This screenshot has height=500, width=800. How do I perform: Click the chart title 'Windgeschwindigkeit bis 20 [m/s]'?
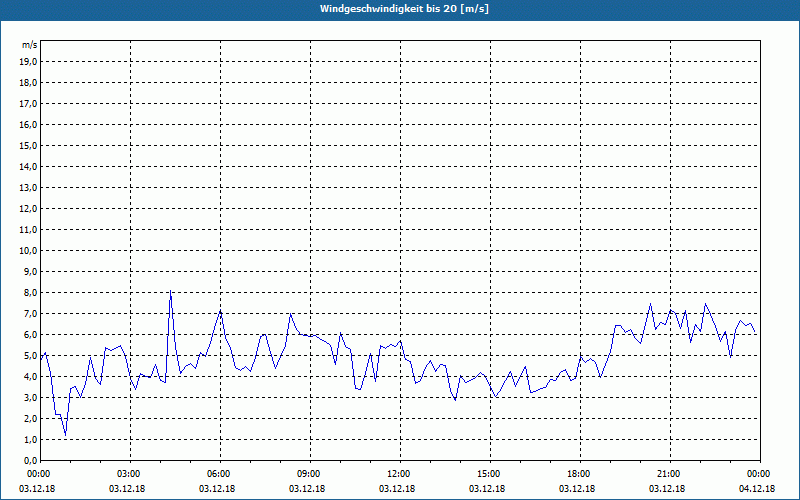pos(404,9)
